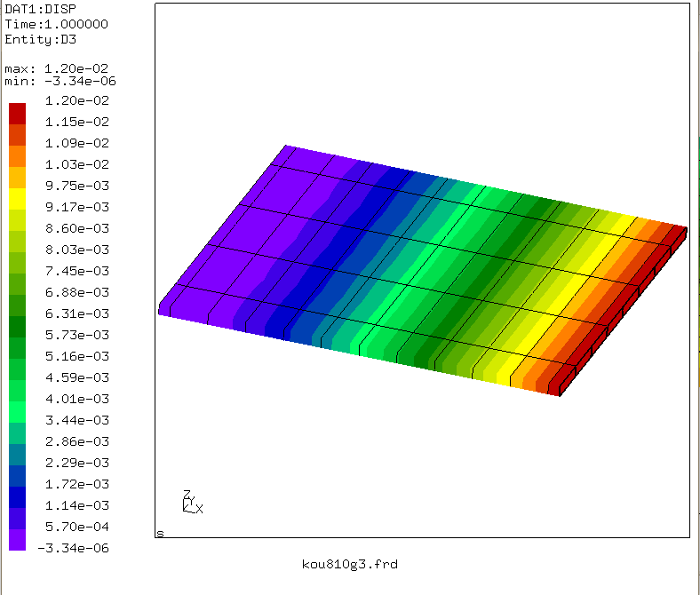
Task: Click the XYZ axis triad icon
Action: pos(193,502)
